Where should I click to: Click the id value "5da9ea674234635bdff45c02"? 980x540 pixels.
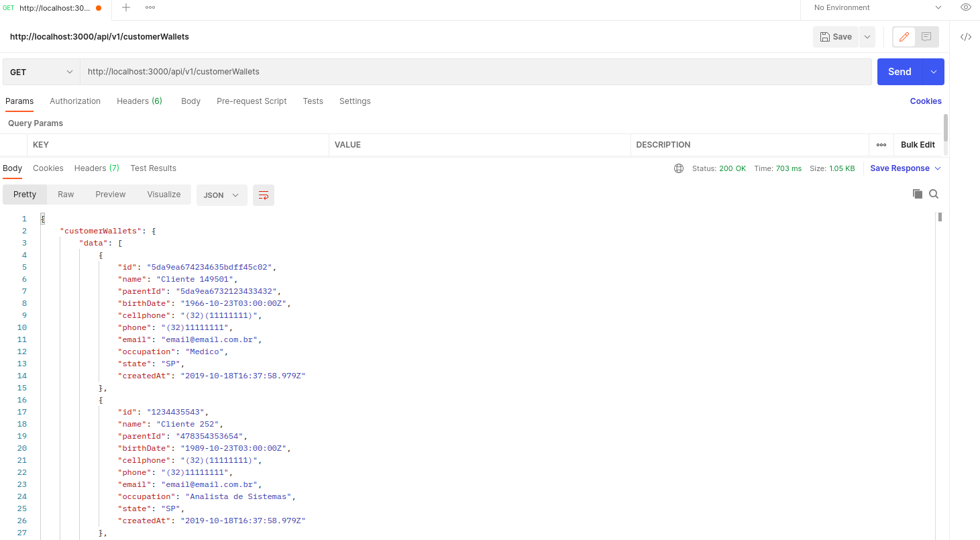click(x=209, y=267)
